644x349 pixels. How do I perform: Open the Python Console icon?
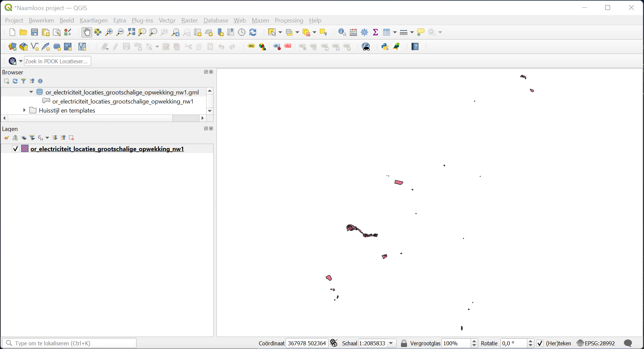385,47
